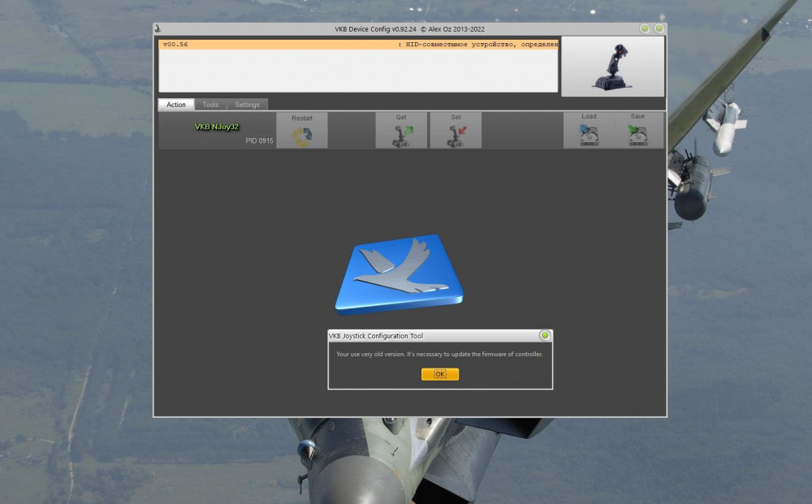This screenshot has width=812, height=504.
Task: Click the app icon in the title bar
Action: 158,29
